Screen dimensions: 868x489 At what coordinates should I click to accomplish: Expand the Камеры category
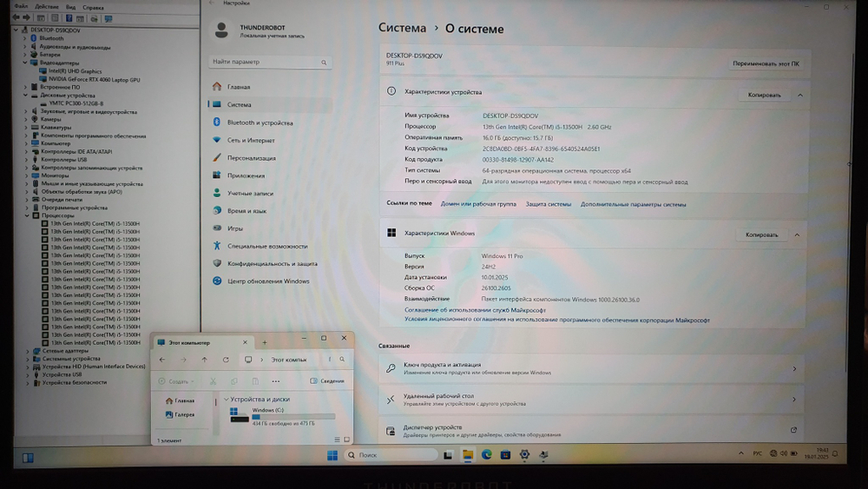[x=26, y=119]
